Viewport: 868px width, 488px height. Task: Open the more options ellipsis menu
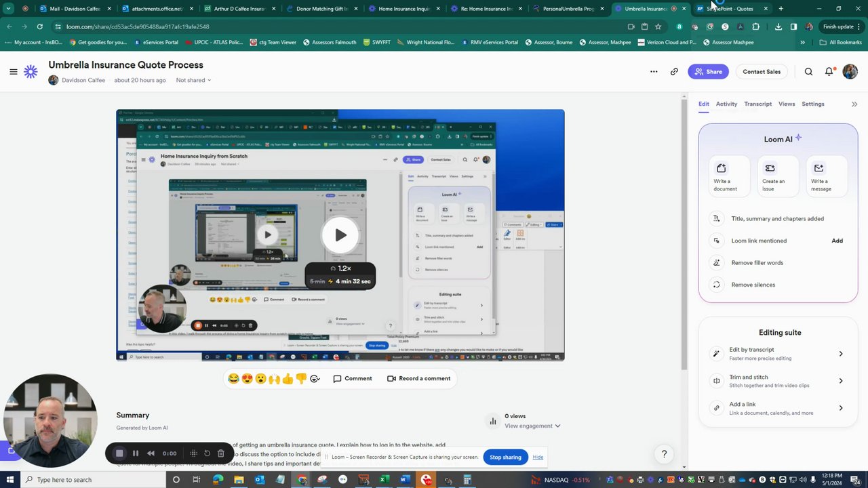(654, 71)
